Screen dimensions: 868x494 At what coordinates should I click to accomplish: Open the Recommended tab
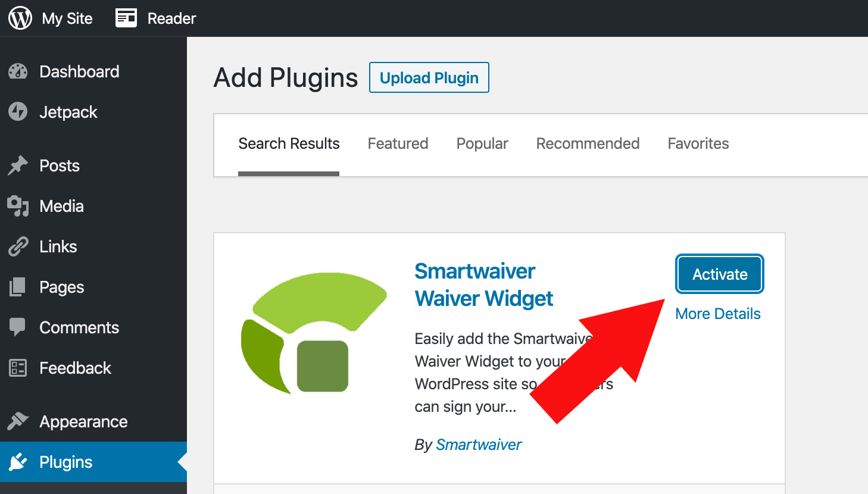point(588,143)
